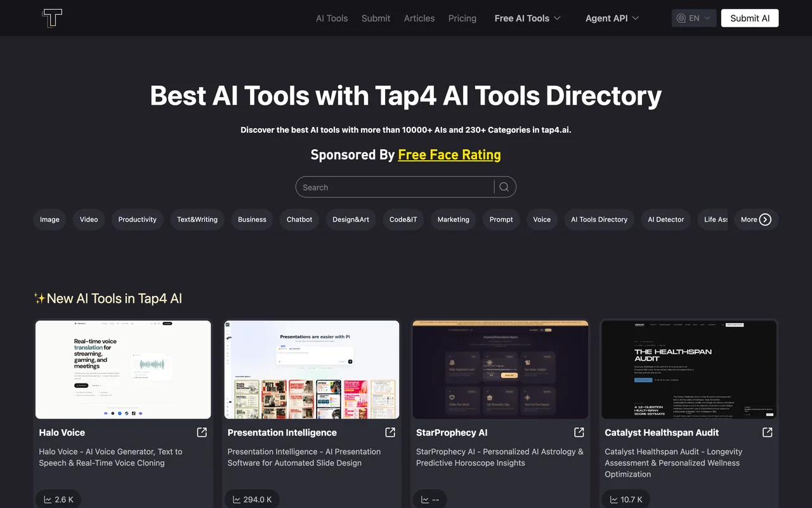Select the Marketing category chip
812x508 pixels.
pyautogui.click(x=454, y=220)
